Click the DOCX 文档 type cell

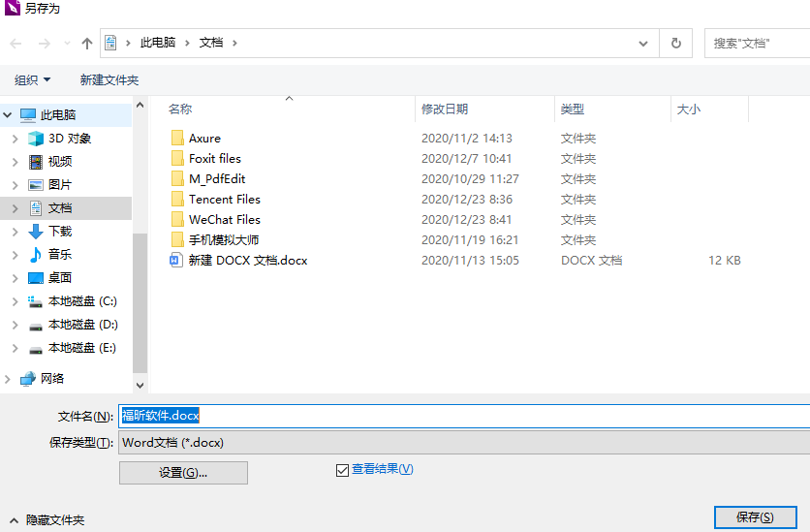pos(591,261)
